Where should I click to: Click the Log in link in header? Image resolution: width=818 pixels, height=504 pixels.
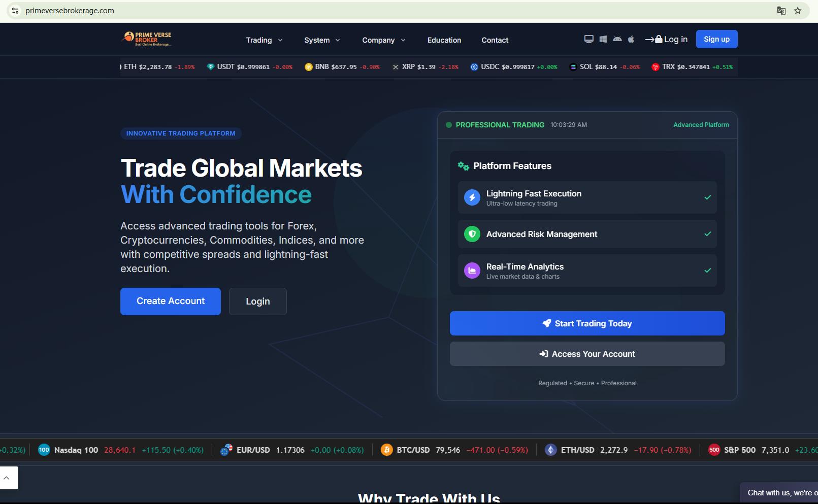coord(666,39)
